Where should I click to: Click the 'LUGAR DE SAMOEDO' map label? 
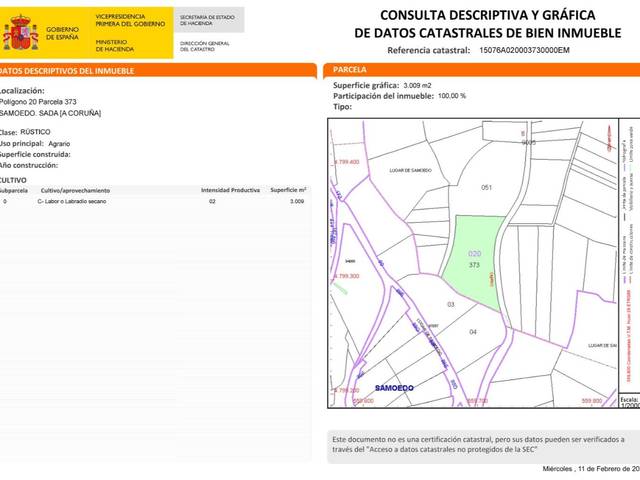(x=410, y=170)
